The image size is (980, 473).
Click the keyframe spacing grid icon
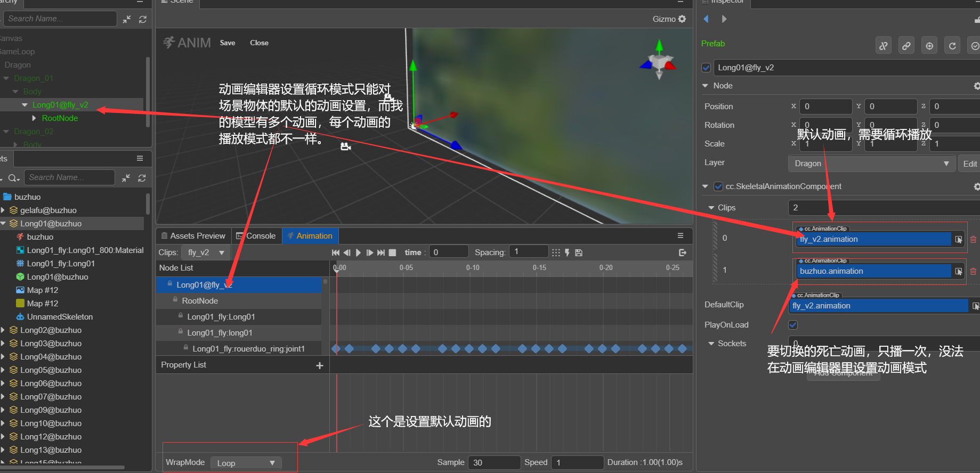point(556,252)
